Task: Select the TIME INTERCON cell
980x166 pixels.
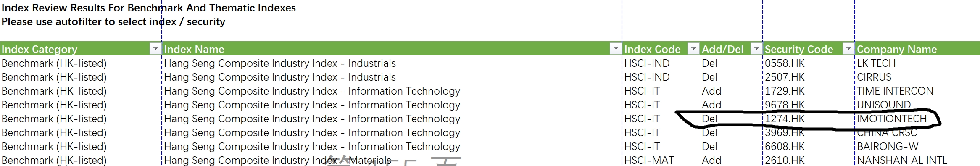Action: [x=917, y=91]
